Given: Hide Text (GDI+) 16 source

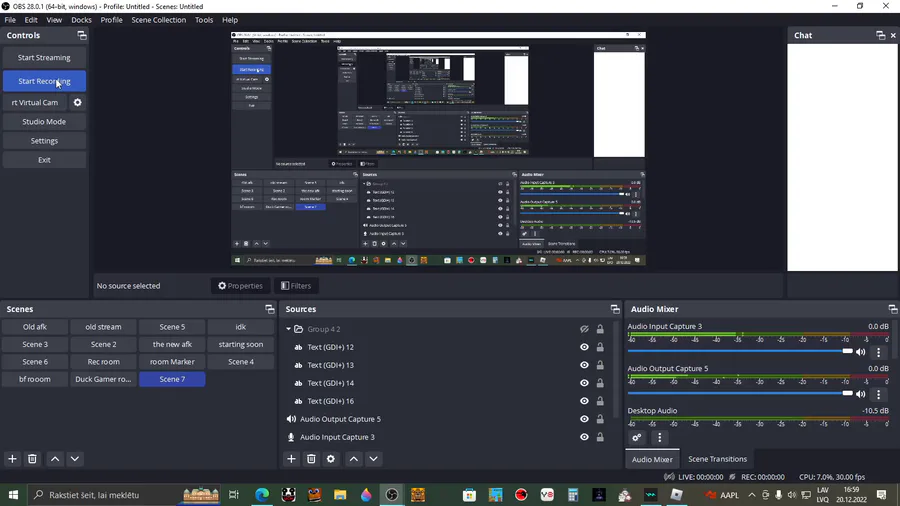Looking at the screenshot, I should 584,401.
